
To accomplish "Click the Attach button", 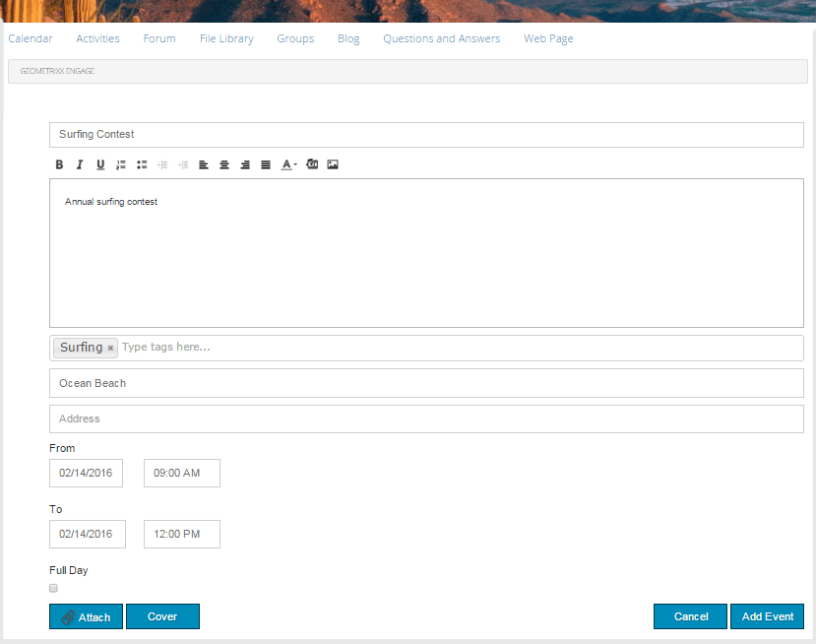I will pyautogui.click(x=86, y=616).
